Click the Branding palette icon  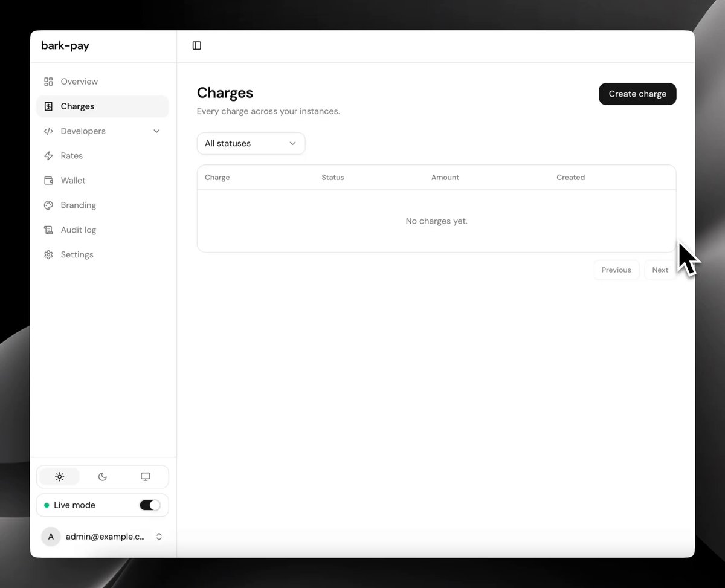[x=48, y=205]
